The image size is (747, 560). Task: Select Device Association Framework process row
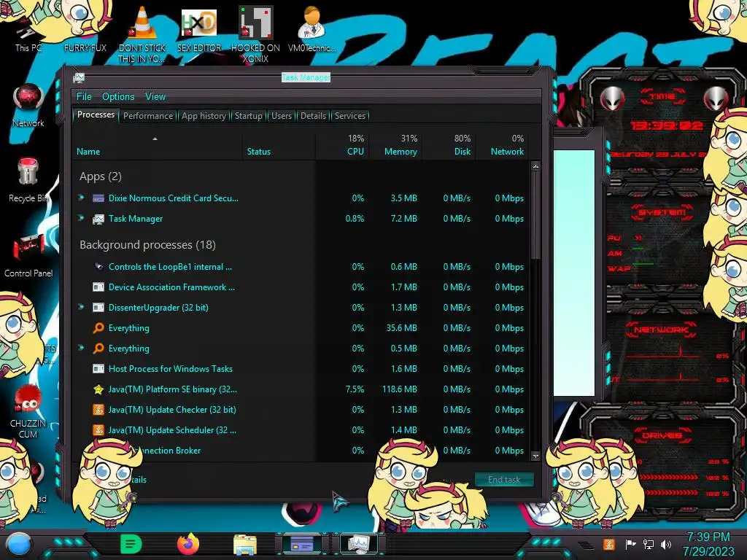[x=302, y=287]
